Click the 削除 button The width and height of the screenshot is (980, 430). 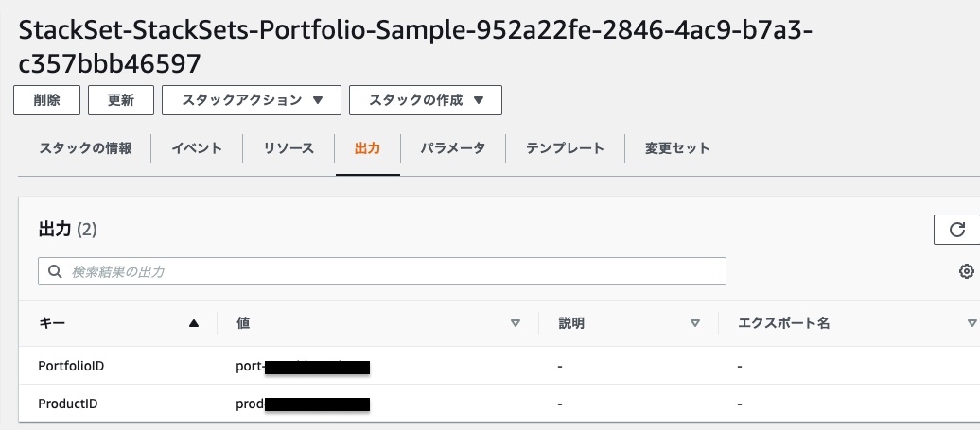(x=47, y=100)
